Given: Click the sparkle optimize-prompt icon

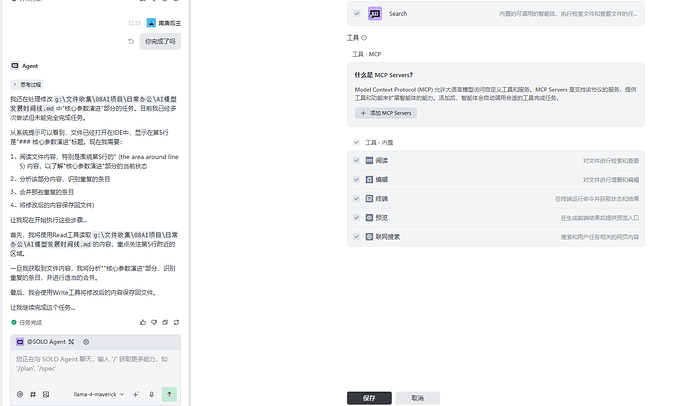Looking at the screenshot, I should (x=136, y=394).
